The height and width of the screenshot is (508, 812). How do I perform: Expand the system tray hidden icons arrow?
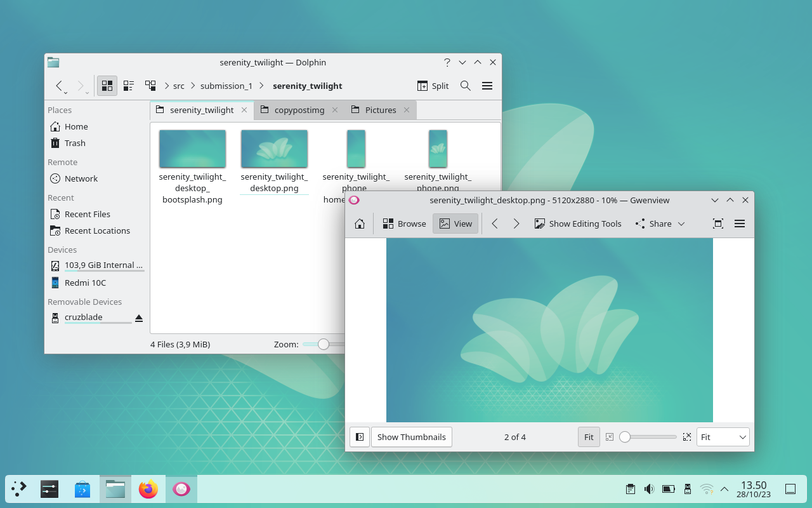tap(724, 489)
